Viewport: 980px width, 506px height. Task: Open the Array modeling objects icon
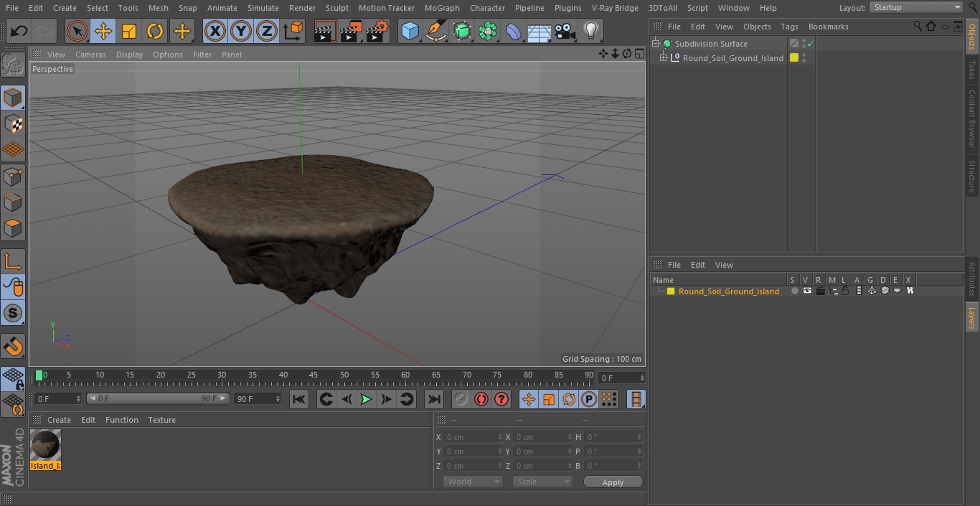[488, 32]
